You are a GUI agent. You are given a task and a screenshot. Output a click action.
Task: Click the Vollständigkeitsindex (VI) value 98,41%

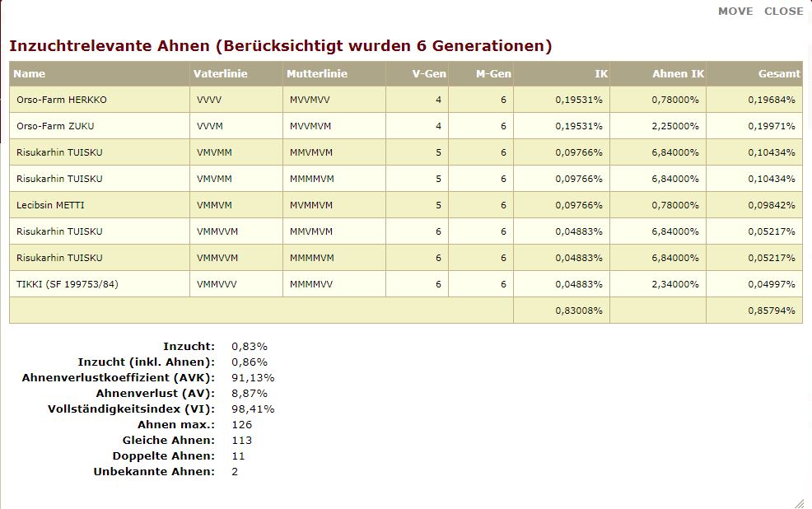coord(253,409)
